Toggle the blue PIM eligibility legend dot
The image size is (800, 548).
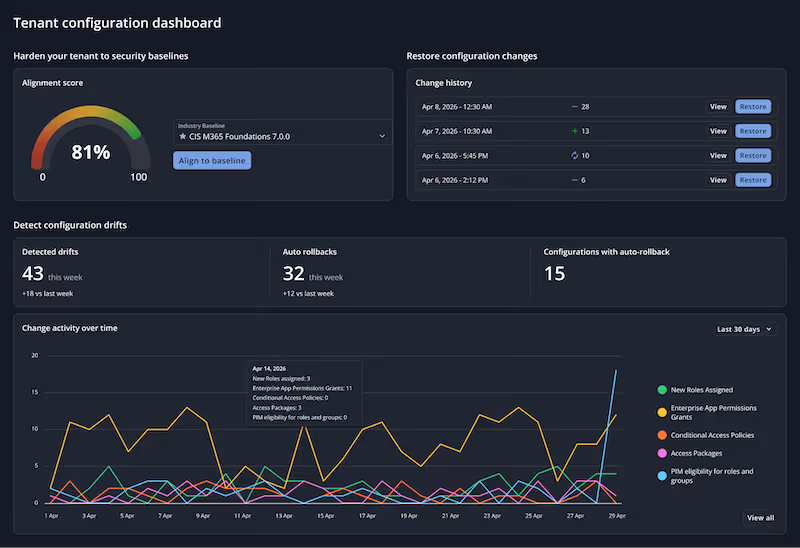[662, 476]
